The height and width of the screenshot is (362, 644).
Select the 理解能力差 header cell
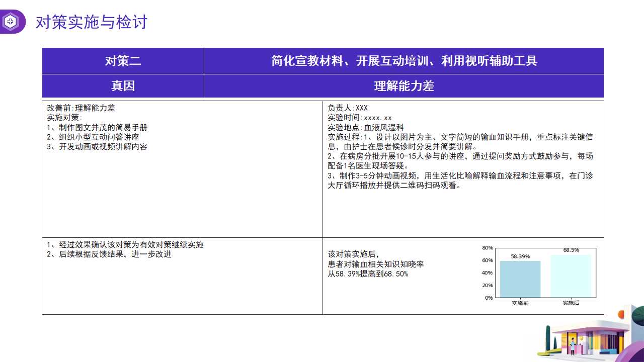[x=404, y=86]
